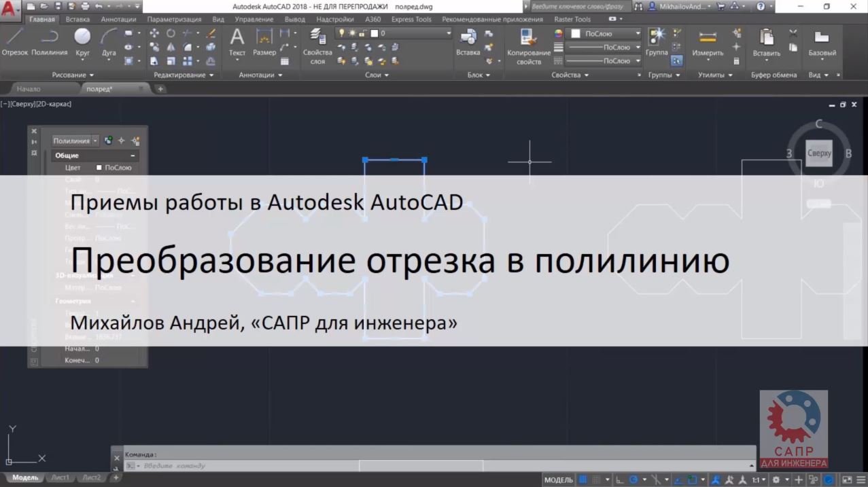Toggle hardware acceleration icon in status bar
The width and height of the screenshot is (868, 487).
tap(829, 480)
